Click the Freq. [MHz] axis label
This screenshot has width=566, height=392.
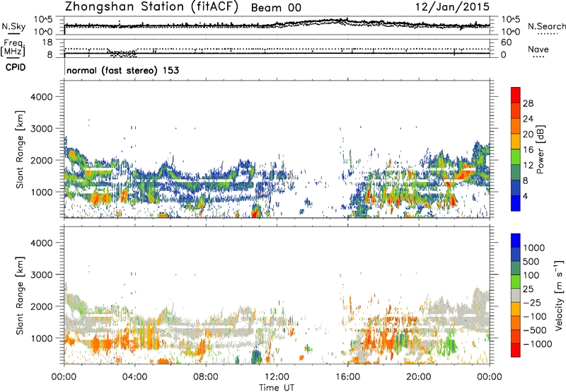(13, 47)
